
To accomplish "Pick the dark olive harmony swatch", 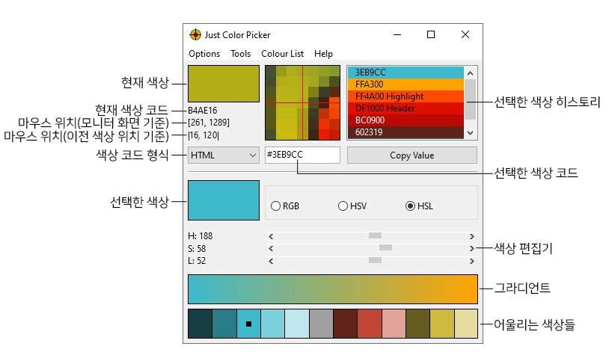I will pyautogui.click(x=418, y=324).
